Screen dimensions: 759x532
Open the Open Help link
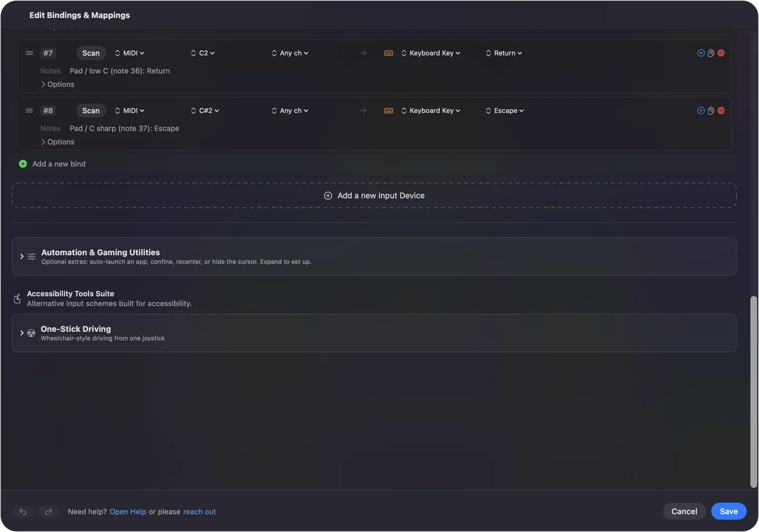click(128, 512)
